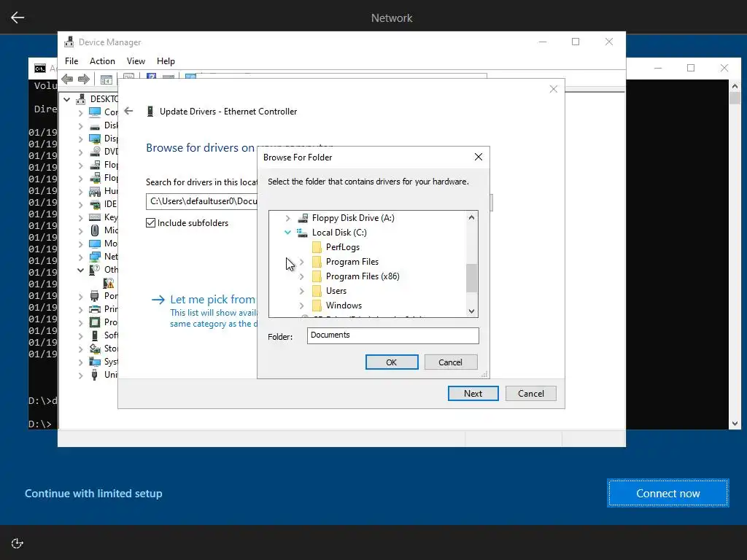Click the driver search location path field
This screenshot has height=560, width=747.
202,201
